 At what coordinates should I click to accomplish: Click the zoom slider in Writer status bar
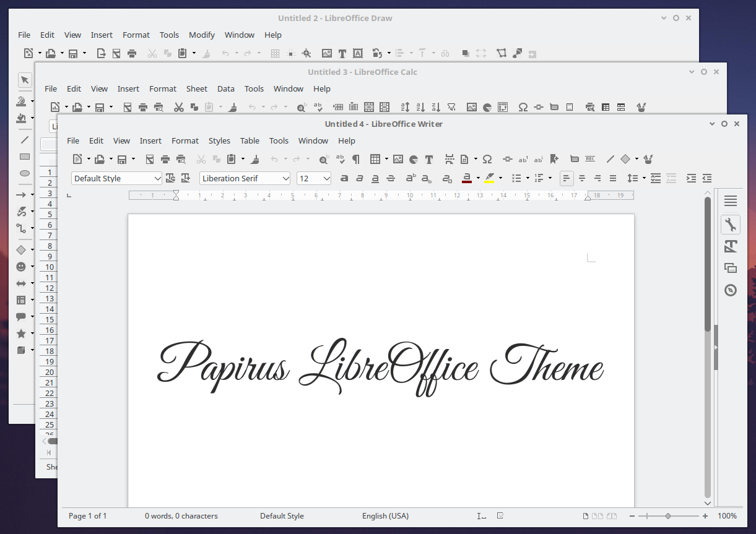pos(668,515)
